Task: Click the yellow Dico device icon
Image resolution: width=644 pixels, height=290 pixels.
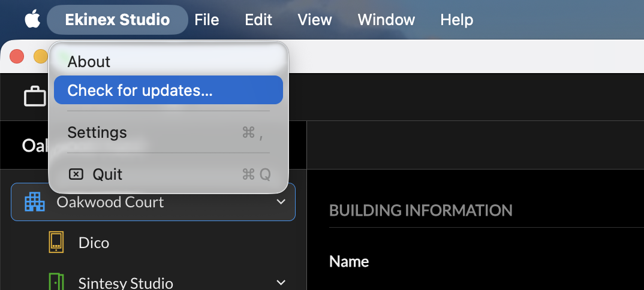Action: click(56, 242)
